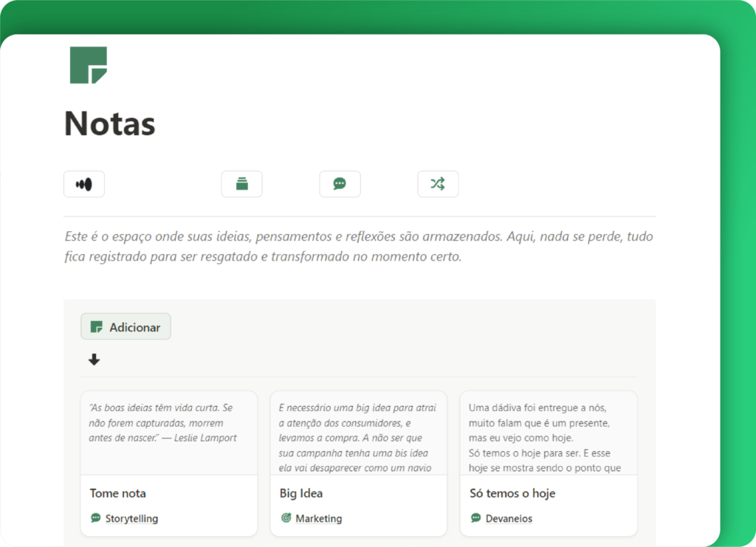Click the 'Uma dádiva foi entregue' note preview
Image resolution: width=756 pixels, height=547 pixels.
545,438
